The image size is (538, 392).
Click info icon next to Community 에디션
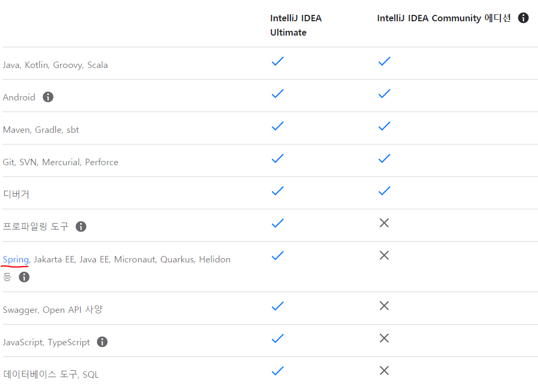tap(523, 18)
